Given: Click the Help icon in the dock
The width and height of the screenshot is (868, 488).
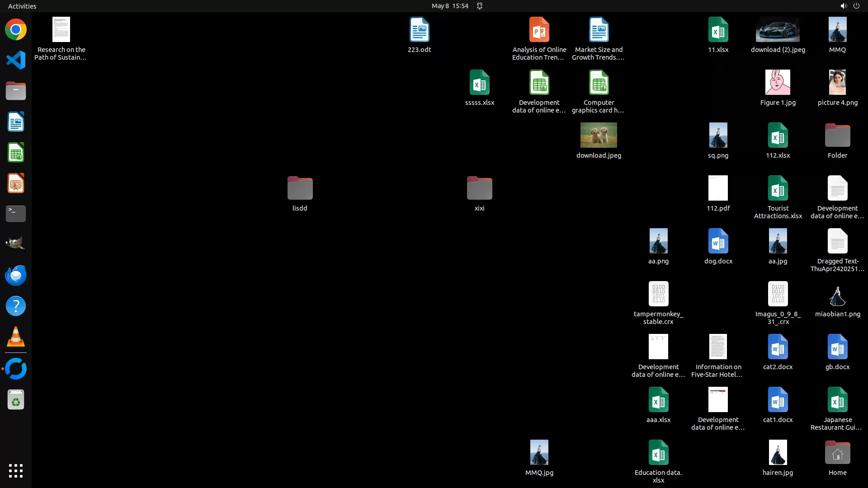Looking at the screenshot, I should [x=16, y=306].
